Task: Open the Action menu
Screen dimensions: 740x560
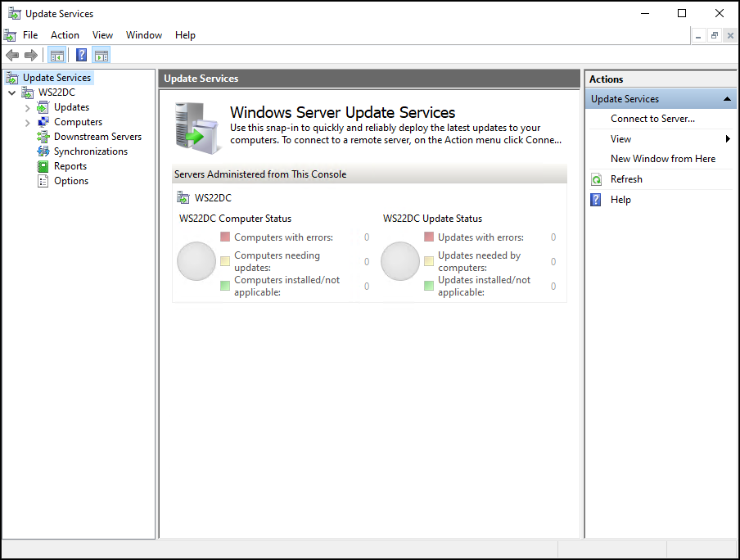Action: (65, 35)
